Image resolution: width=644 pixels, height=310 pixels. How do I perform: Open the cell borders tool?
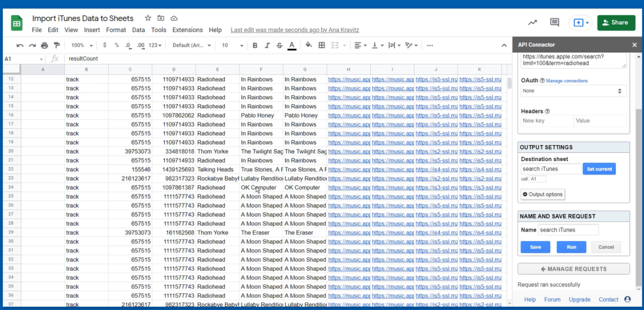322,46
